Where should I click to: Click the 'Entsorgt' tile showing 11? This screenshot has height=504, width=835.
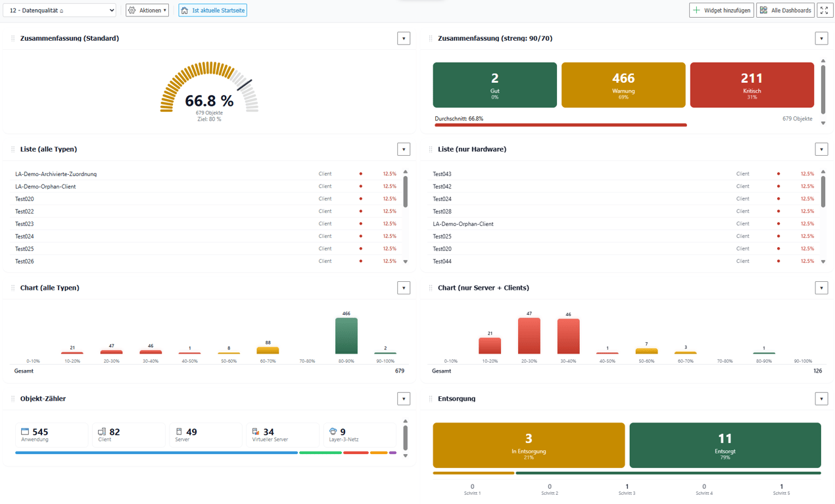point(725,445)
